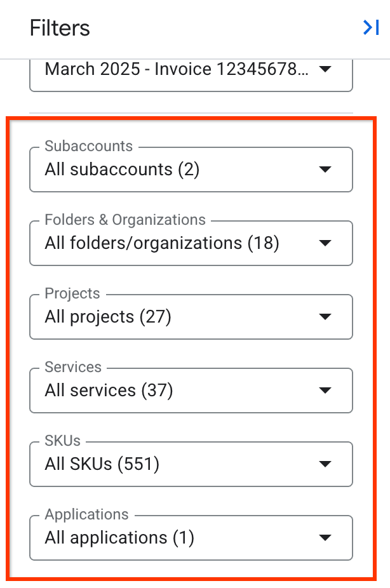Screen dimensions: 390x588
Task: Click the Filters panel heading
Action: [59, 27]
